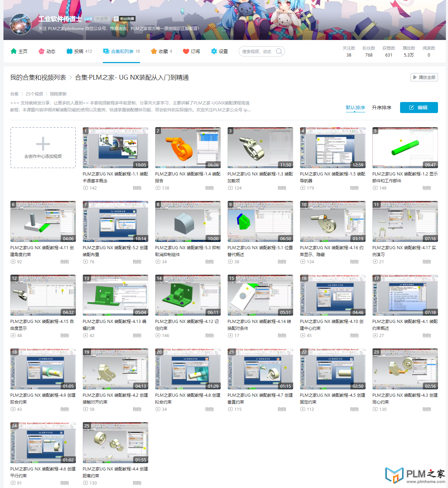Click the 播放全部 play all button
448x488 pixels.
point(424,77)
